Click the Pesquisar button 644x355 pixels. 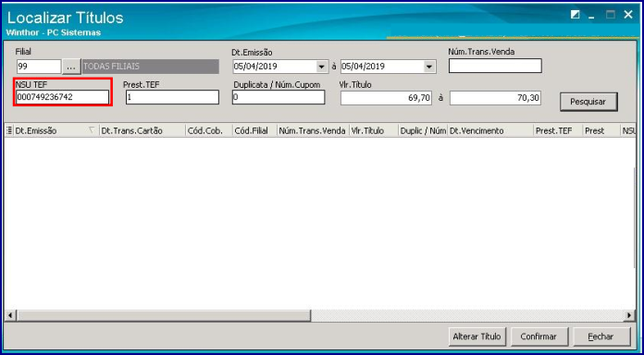(588, 102)
